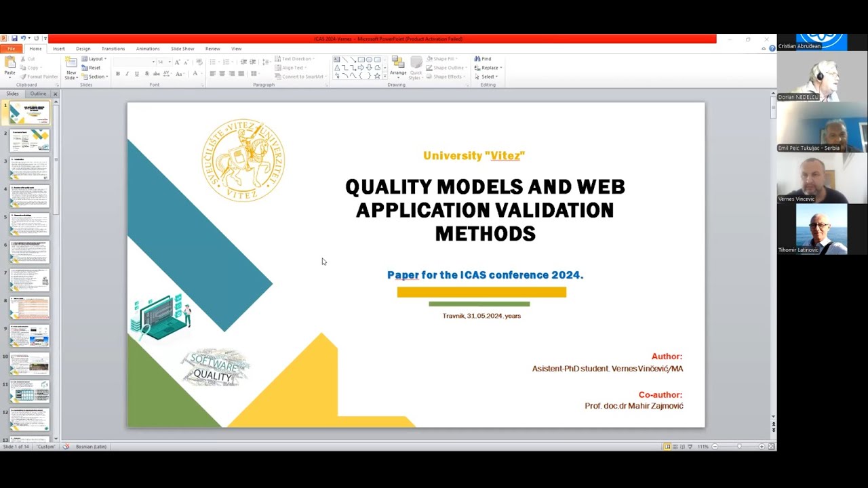Open the Select dropdown in Editing group
Screen dimensions: 868x488
click(486, 77)
